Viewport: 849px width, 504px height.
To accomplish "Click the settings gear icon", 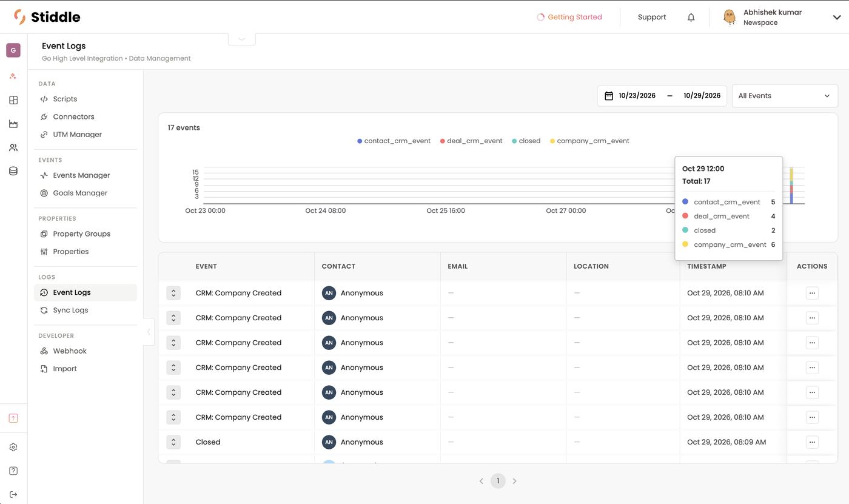I will [x=13, y=447].
